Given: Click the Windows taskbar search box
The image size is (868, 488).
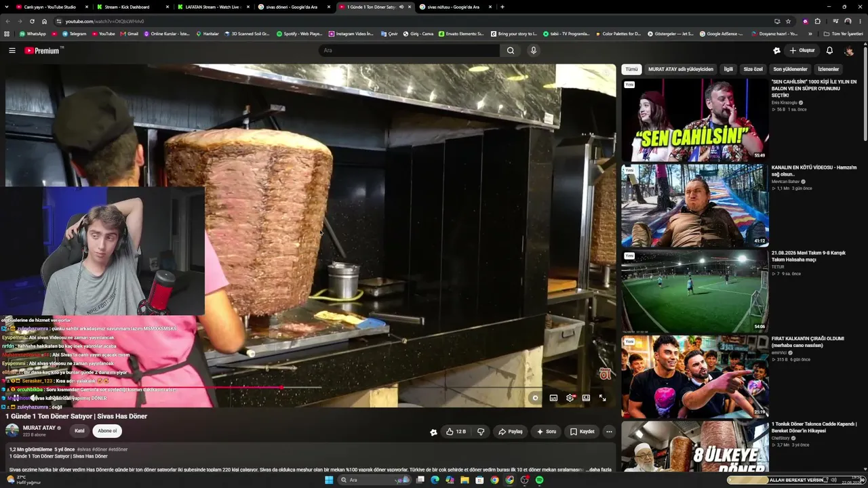Looking at the screenshot, I should tap(373, 480).
